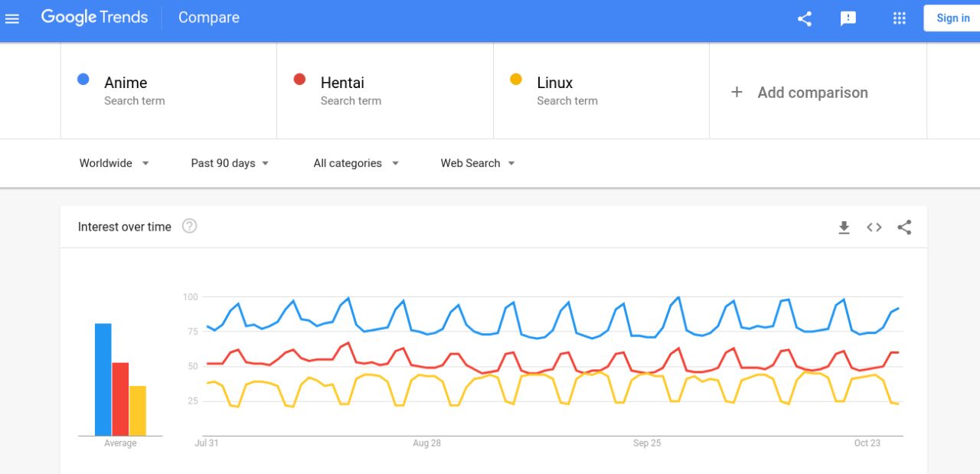Share the Interest over time chart
This screenshot has width=980, height=474.
click(x=904, y=227)
